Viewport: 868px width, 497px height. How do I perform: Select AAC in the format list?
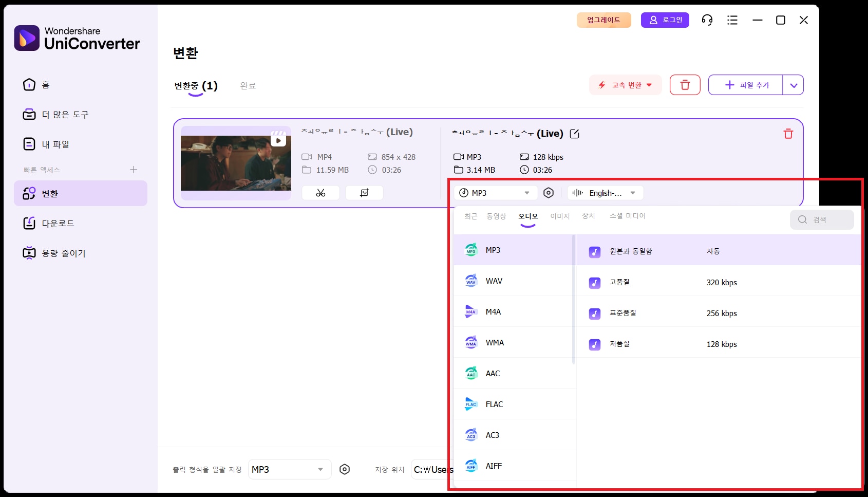pos(515,373)
